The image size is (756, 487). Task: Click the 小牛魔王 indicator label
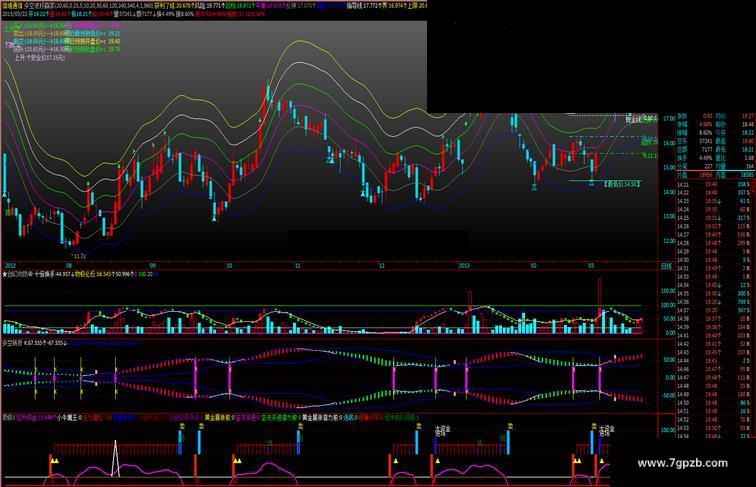(x=67, y=418)
